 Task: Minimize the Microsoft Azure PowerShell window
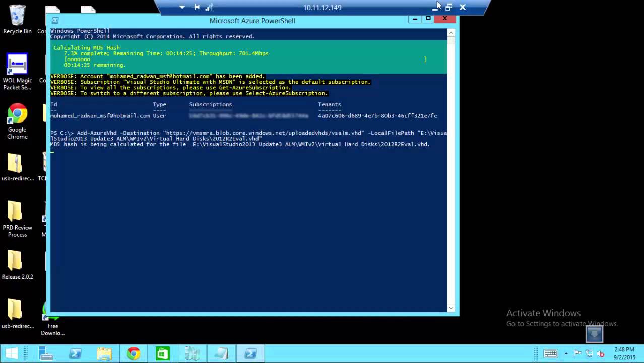pyautogui.click(x=415, y=19)
